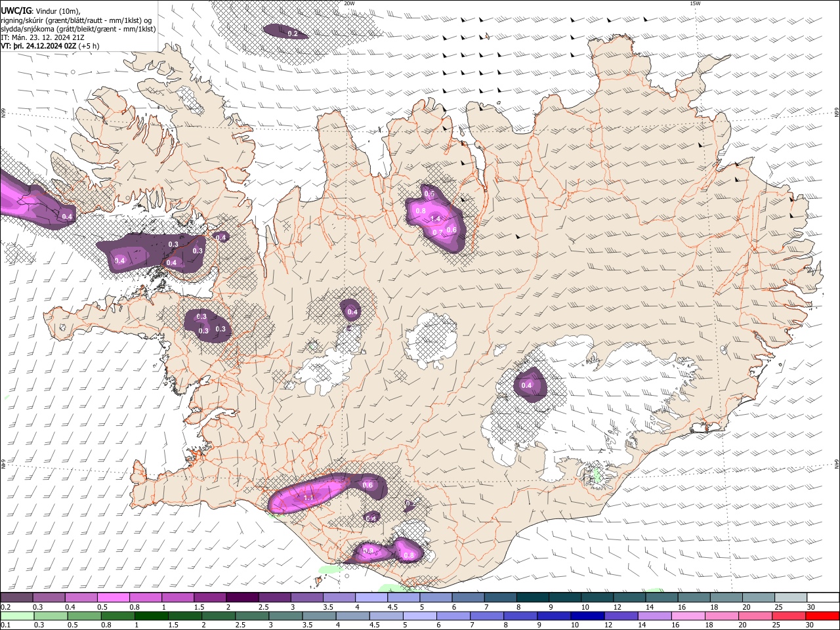Select the light pink swatch at 16 on lower scale
The width and height of the screenshot is (840, 630).
[x=689, y=616]
